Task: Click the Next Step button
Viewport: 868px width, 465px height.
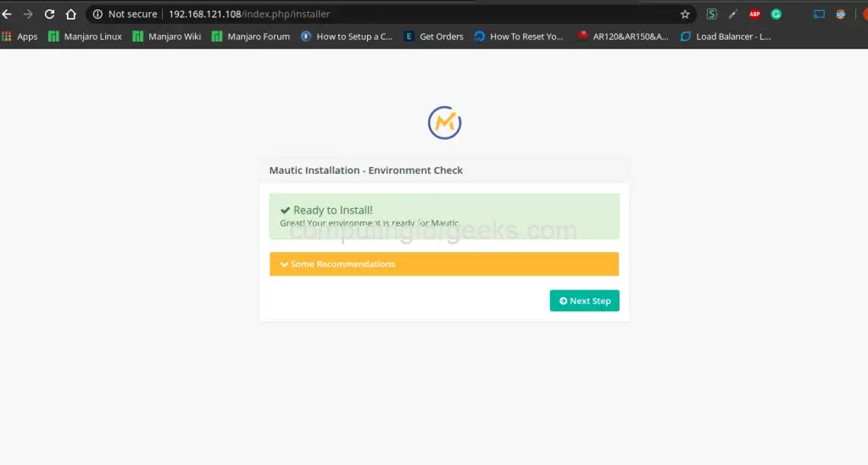Action: pyautogui.click(x=585, y=300)
